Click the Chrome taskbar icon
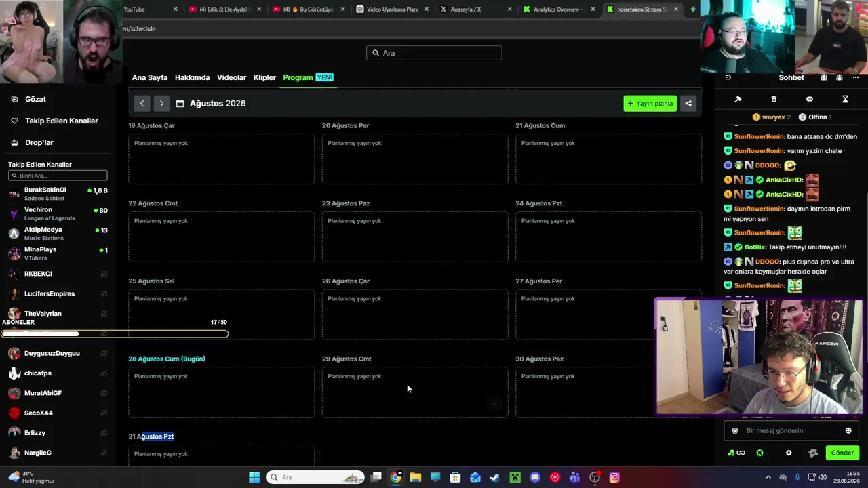Screen dimensions: 868x488 [x=396, y=477]
